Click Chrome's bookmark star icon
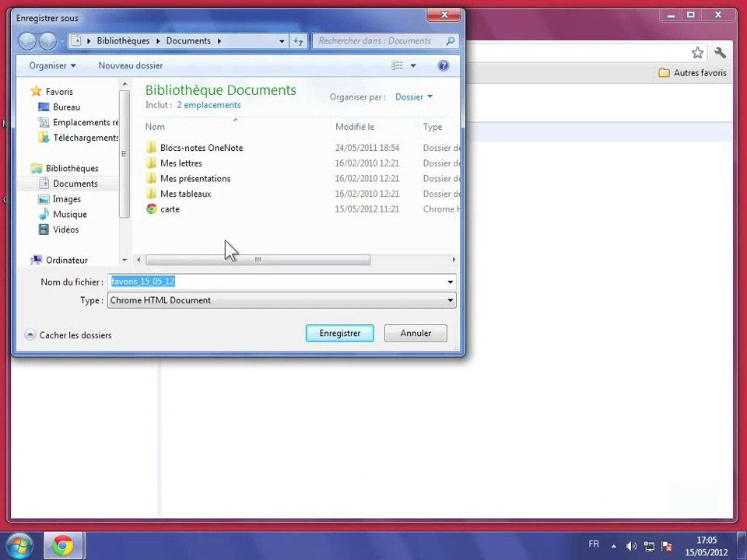This screenshot has height=560, width=747. point(697,53)
